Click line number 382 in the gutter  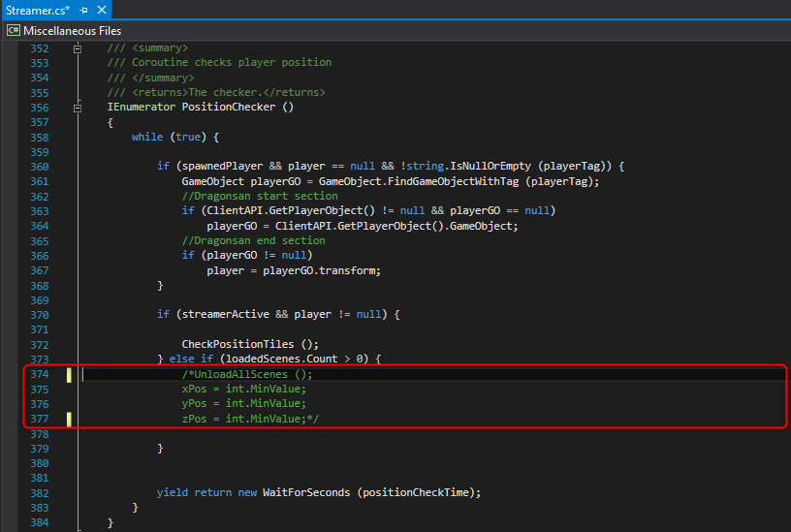[39, 493]
